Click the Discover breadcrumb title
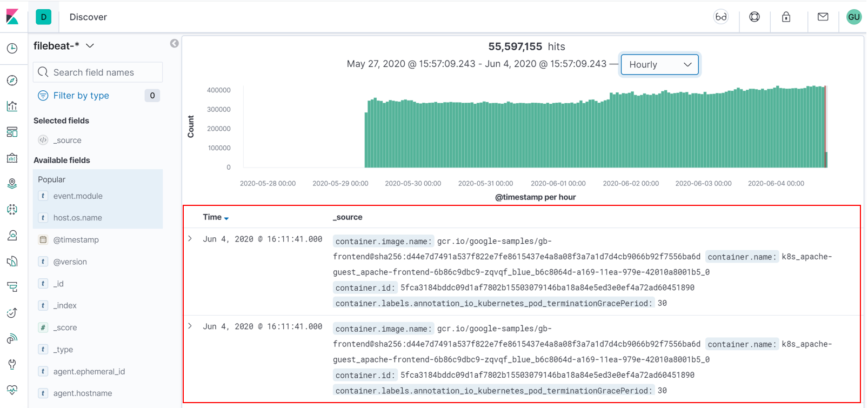The height and width of the screenshot is (408, 868). [88, 17]
